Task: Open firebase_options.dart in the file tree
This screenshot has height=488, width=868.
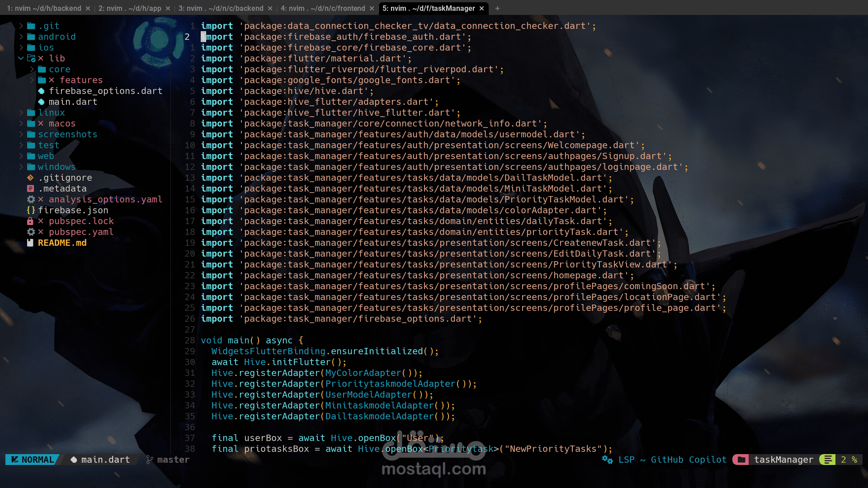Action: [105, 91]
